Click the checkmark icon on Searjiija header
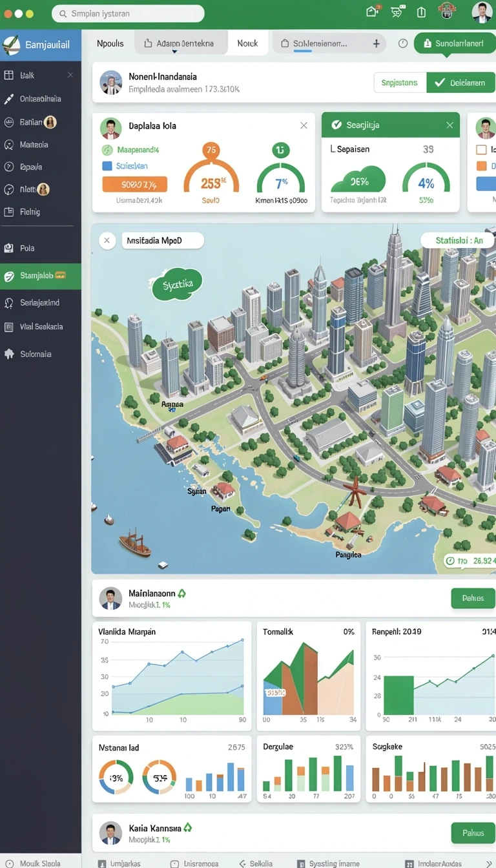 336,125
